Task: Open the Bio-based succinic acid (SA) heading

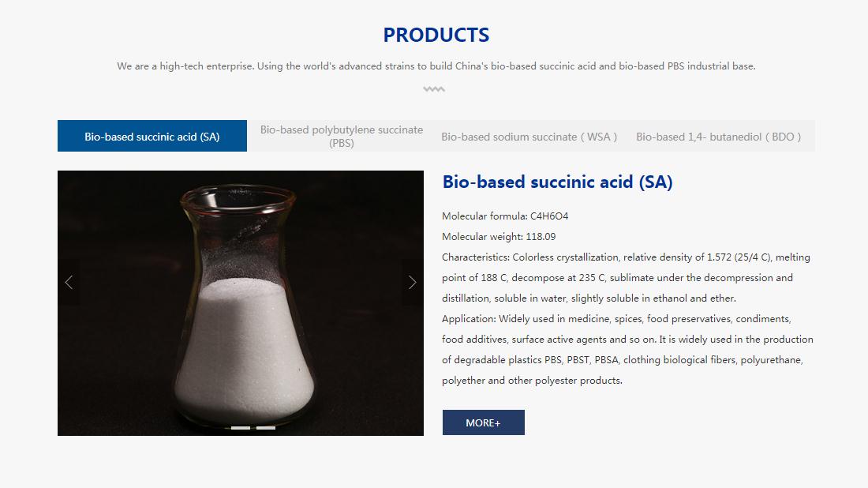Action: (x=557, y=182)
